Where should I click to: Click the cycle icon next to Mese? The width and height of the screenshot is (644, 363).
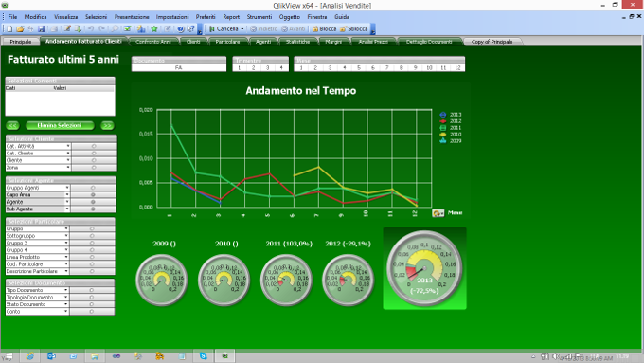pos(438,213)
